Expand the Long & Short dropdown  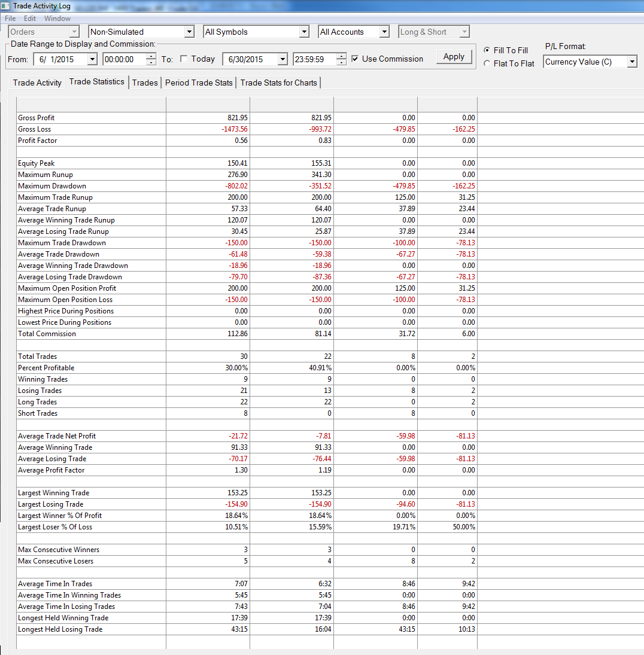pyautogui.click(x=464, y=32)
